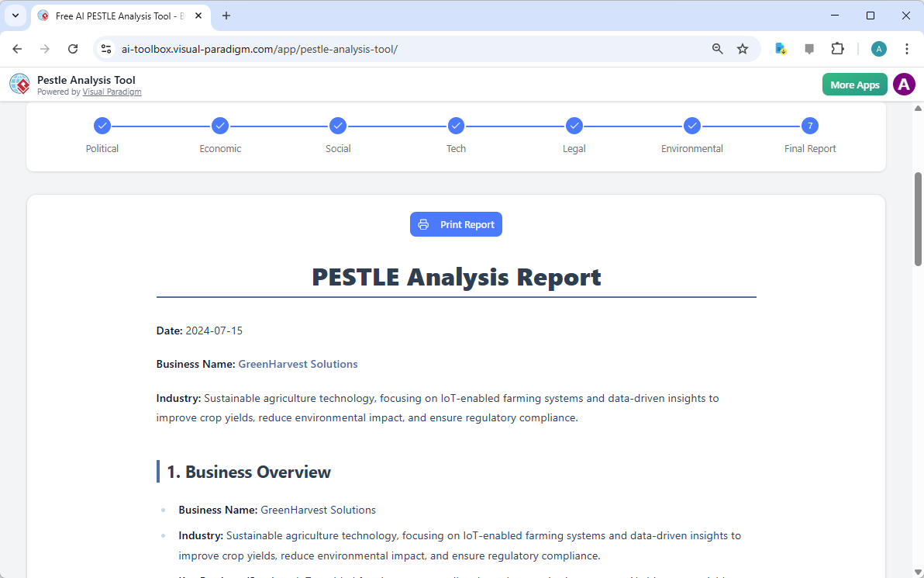Screen dimensions: 924x578
Task: Select the Legal step indicator icon
Action: click(x=574, y=125)
